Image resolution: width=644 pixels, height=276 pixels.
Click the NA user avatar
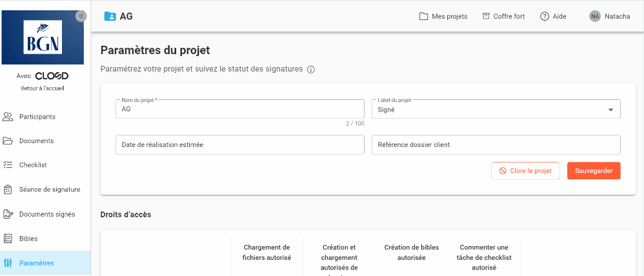(594, 16)
